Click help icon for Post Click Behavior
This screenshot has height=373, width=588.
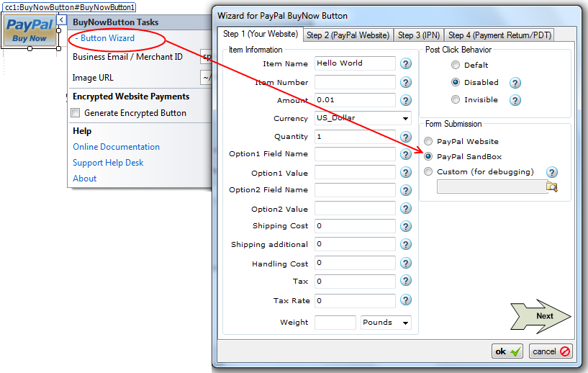pyautogui.click(x=515, y=82)
